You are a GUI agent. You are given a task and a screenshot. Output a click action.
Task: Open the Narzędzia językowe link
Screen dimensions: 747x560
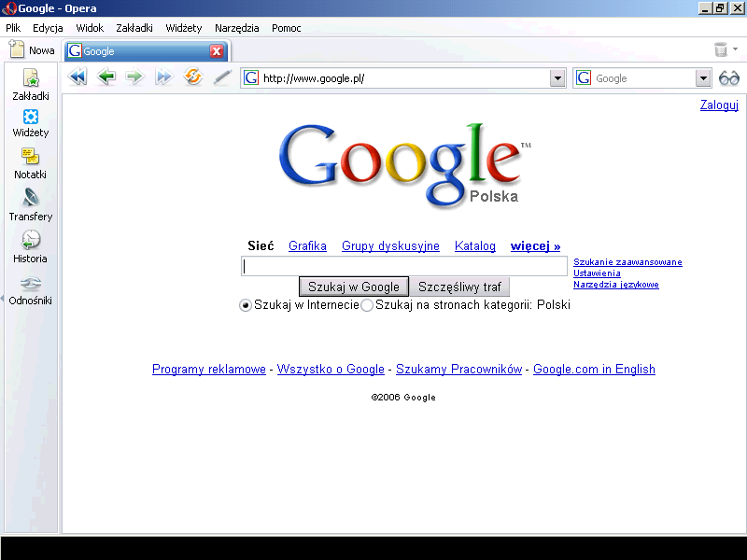(616, 285)
